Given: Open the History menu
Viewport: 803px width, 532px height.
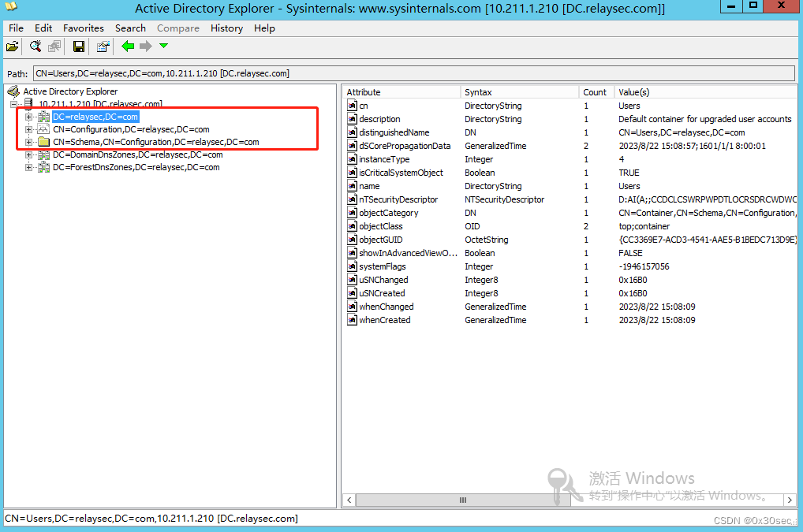Looking at the screenshot, I should click(x=226, y=28).
